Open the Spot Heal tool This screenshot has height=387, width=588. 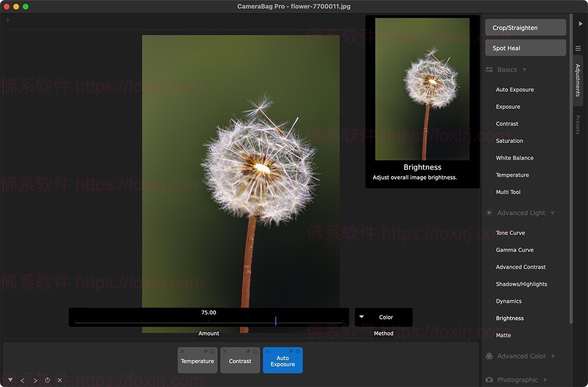pyautogui.click(x=525, y=48)
